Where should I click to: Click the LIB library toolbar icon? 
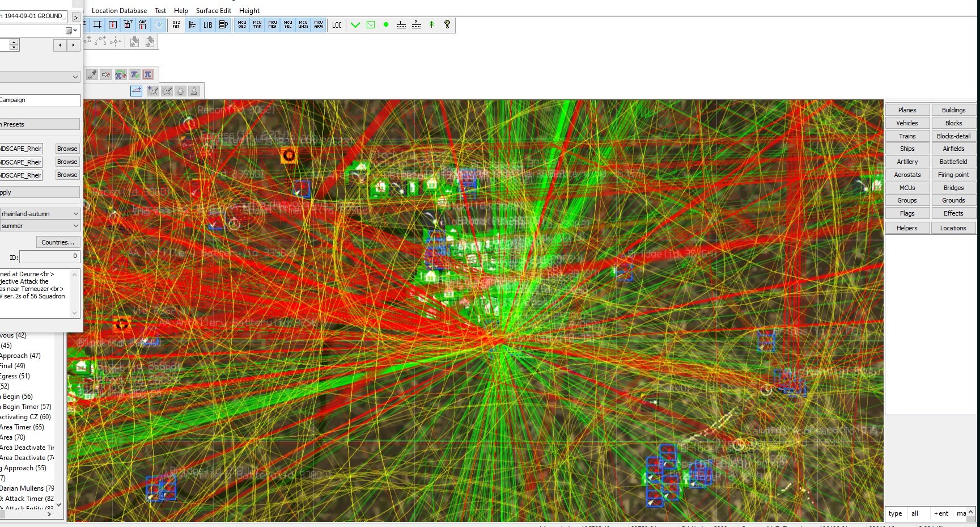point(208,25)
